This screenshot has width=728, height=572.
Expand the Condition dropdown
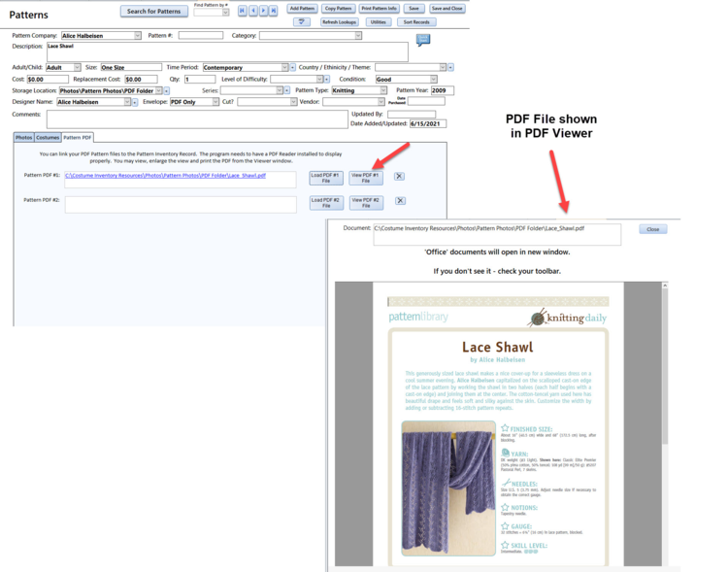point(433,80)
